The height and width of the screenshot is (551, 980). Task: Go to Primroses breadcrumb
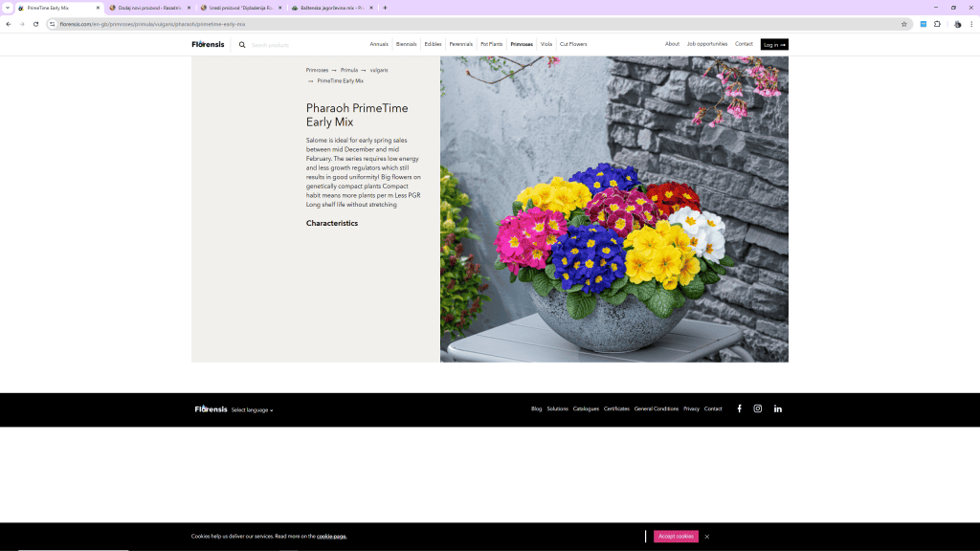[x=317, y=70]
